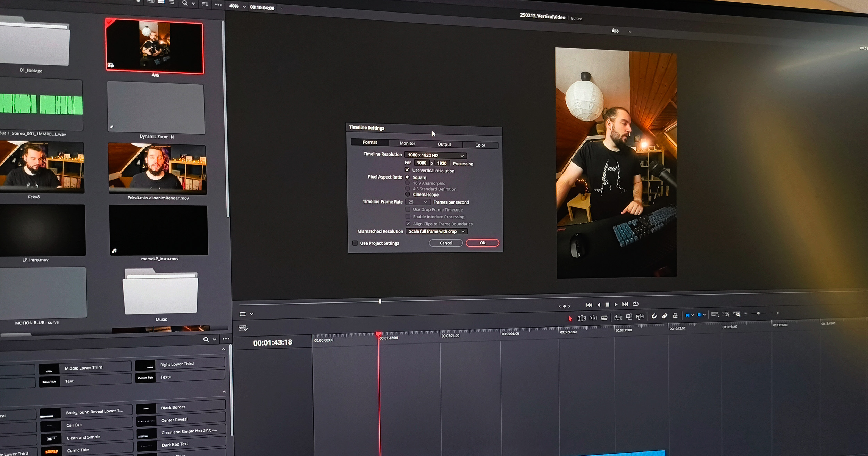Image resolution: width=868 pixels, height=456 pixels.
Task: Select Cinemascope pixel aspect ratio
Action: [408, 194]
